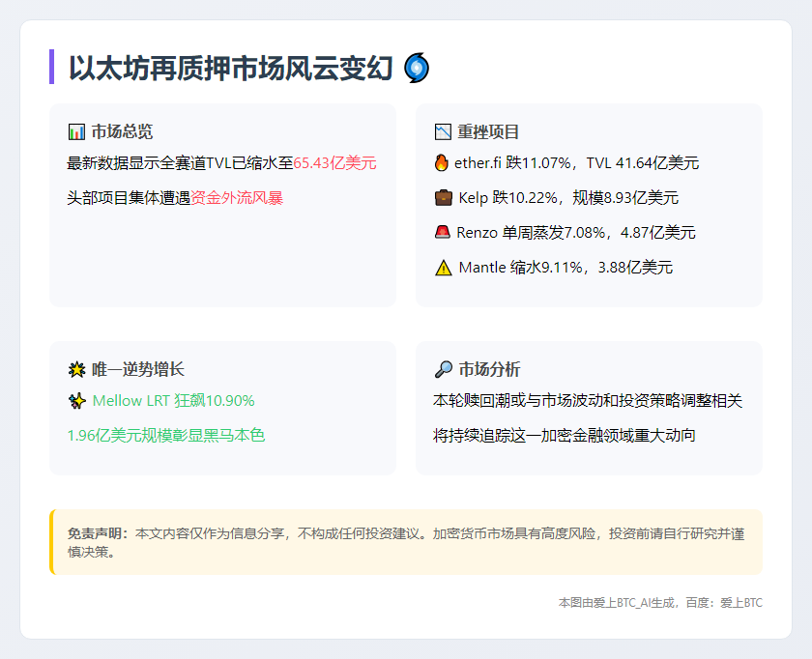Click the footer credit 本图由爱上BTC_AI生成
812x659 pixels.
coord(617,603)
